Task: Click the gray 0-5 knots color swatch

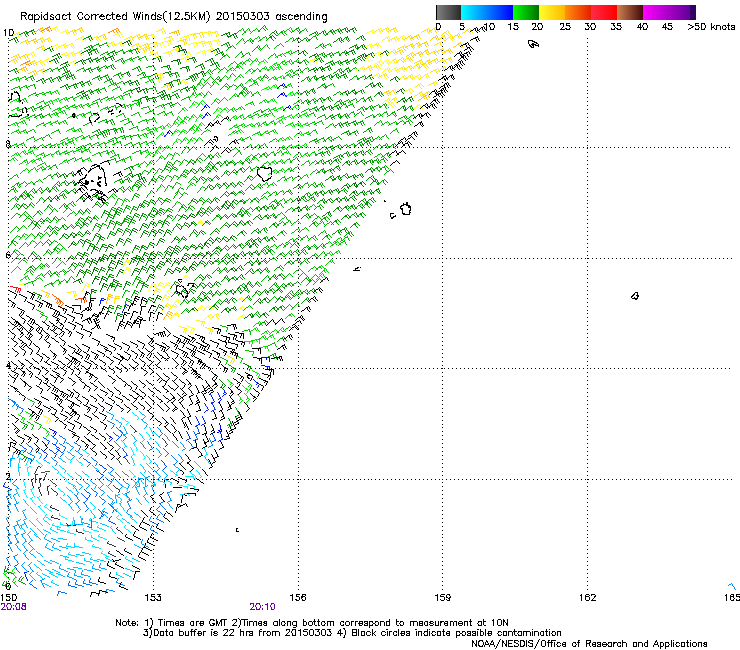Action: coord(448,12)
